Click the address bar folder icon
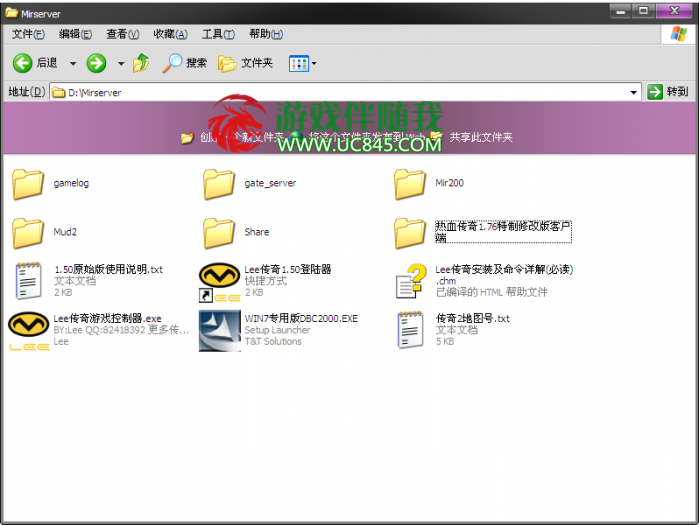 59,92
